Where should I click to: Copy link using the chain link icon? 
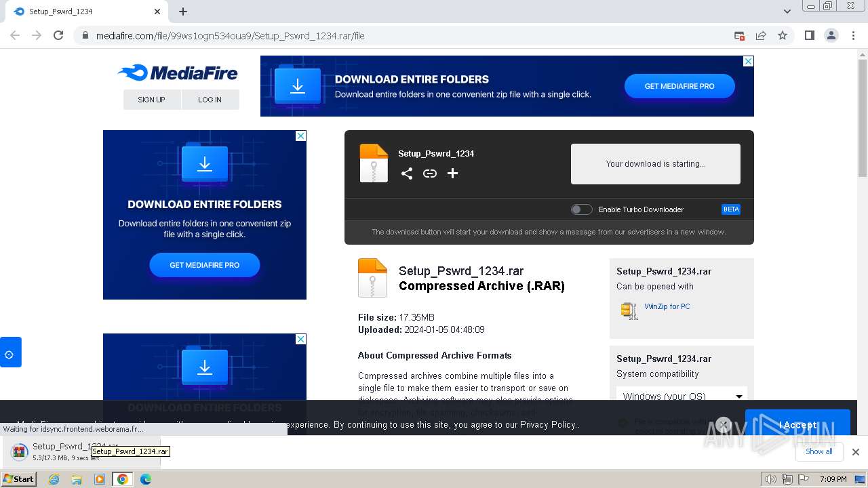click(x=430, y=174)
